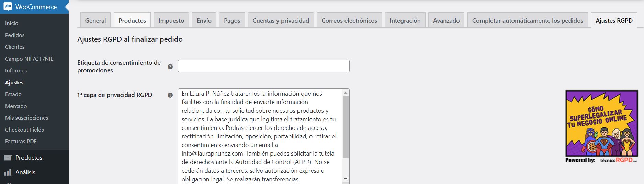Open the Superlegalizar tu negocio online banner
The width and height of the screenshot is (644, 184).
pyautogui.click(x=601, y=123)
